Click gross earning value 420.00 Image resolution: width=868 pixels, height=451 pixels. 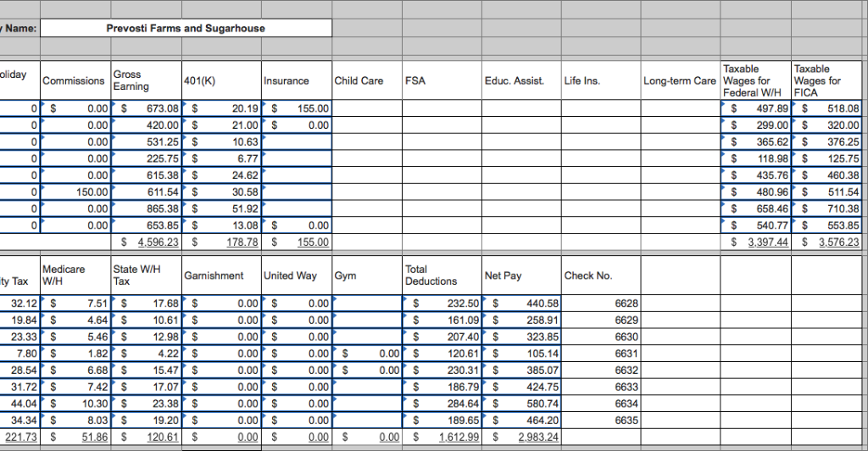[146, 125]
